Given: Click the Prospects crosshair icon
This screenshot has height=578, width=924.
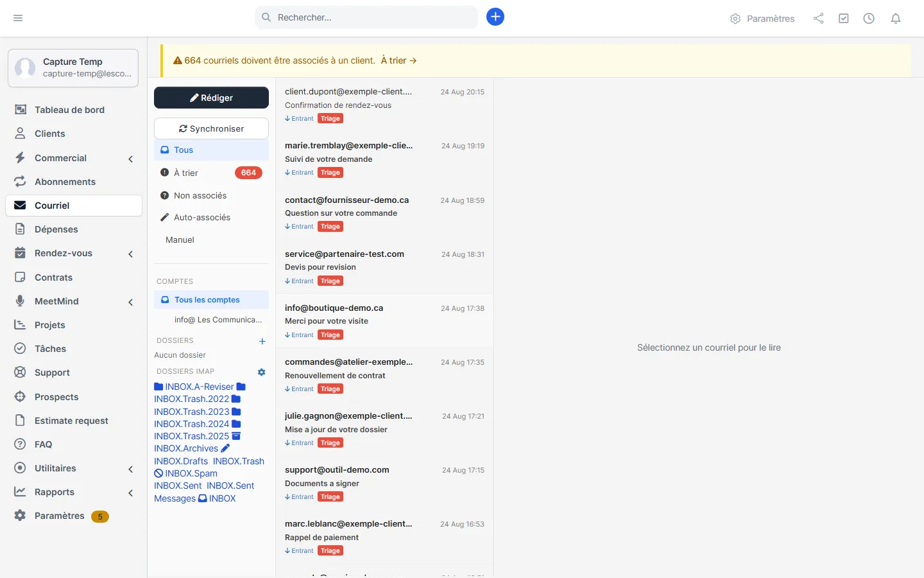Looking at the screenshot, I should tap(20, 397).
